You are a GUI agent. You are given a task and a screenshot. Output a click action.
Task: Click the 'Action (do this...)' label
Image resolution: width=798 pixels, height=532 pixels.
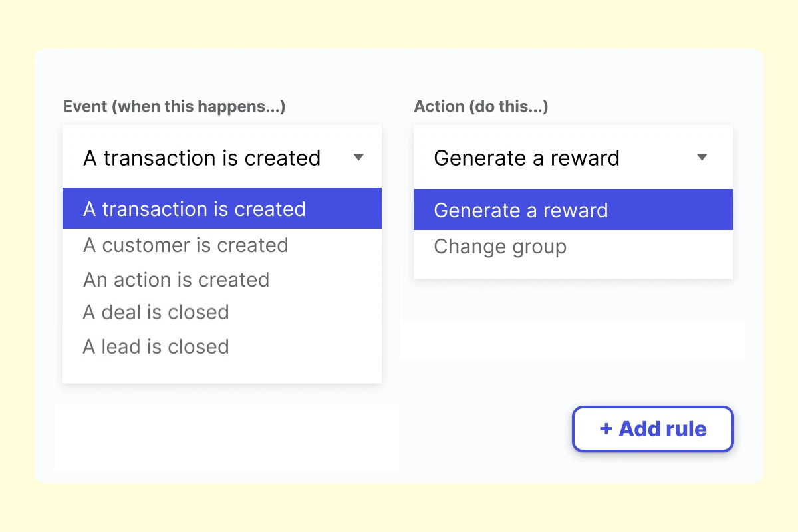[x=481, y=106]
